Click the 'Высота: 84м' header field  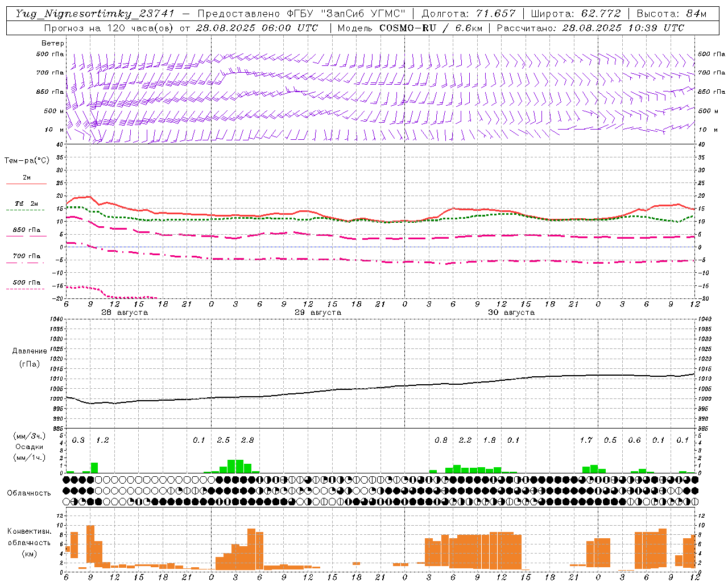click(x=671, y=14)
